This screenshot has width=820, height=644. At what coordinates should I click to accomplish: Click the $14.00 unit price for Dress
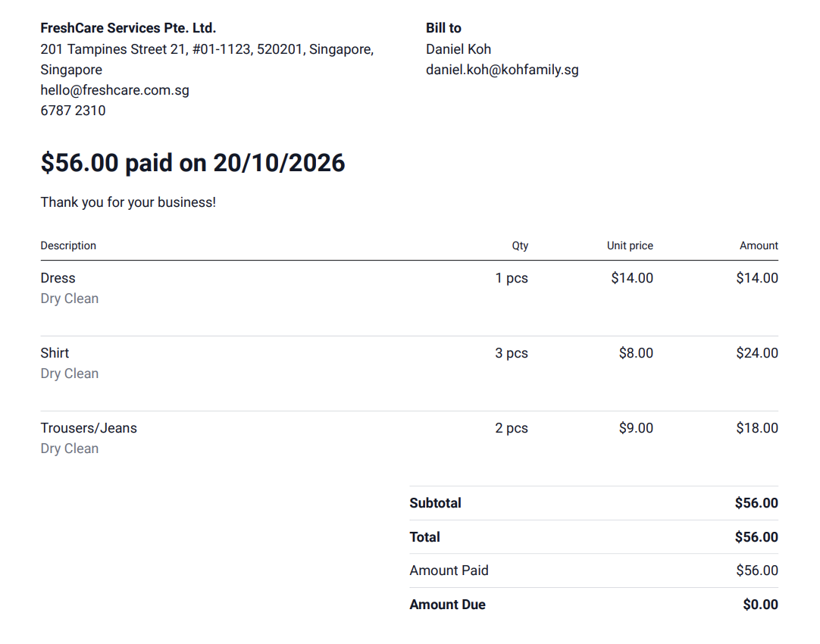point(632,278)
